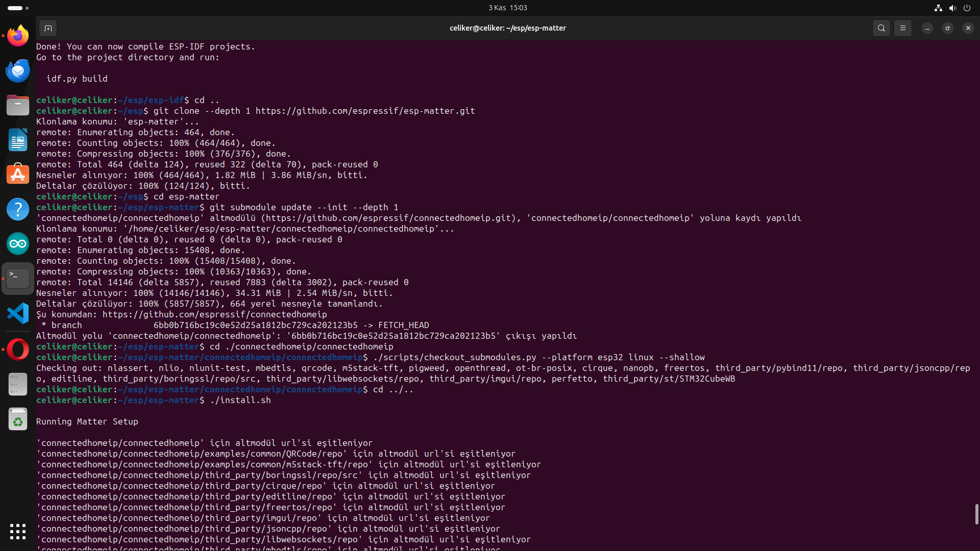Click 'git submodule update --init --depth 1' command

(304, 207)
